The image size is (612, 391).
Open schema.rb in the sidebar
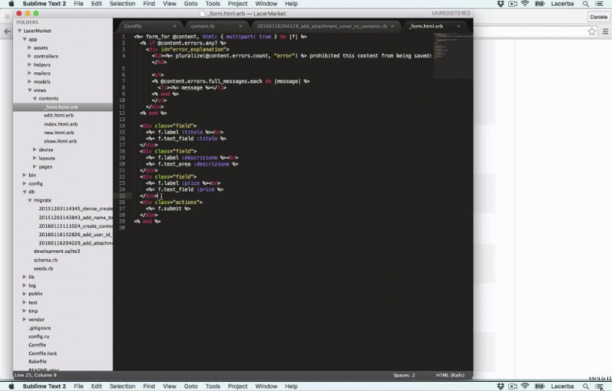[x=45, y=260]
